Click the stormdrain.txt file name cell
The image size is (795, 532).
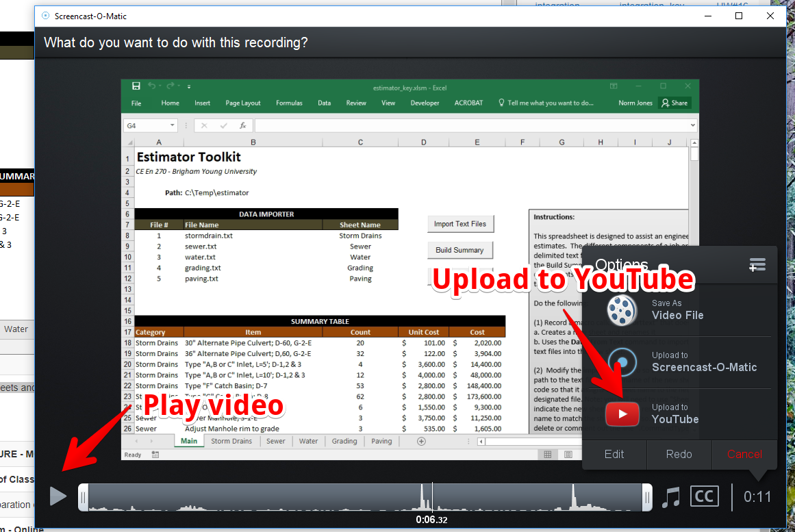253,236
